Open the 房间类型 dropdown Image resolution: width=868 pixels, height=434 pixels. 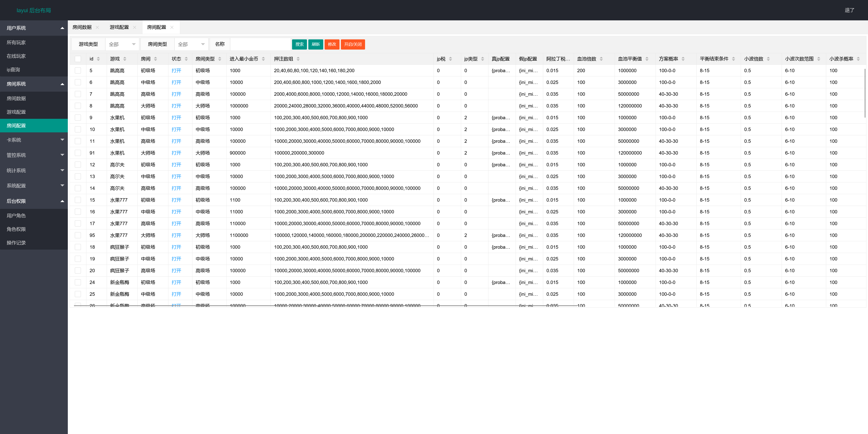pyautogui.click(x=191, y=44)
